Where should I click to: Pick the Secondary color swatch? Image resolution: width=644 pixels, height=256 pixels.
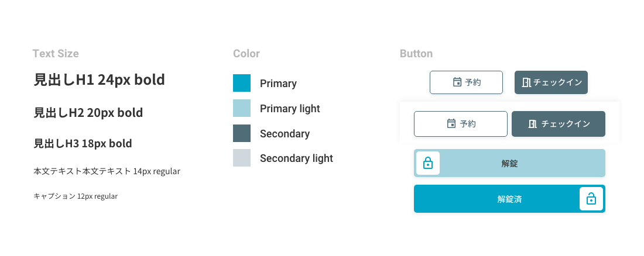pyautogui.click(x=242, y=133)
